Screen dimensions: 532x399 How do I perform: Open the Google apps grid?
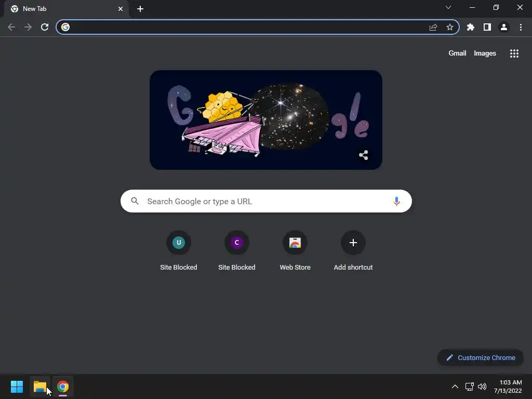click(514, 54)
